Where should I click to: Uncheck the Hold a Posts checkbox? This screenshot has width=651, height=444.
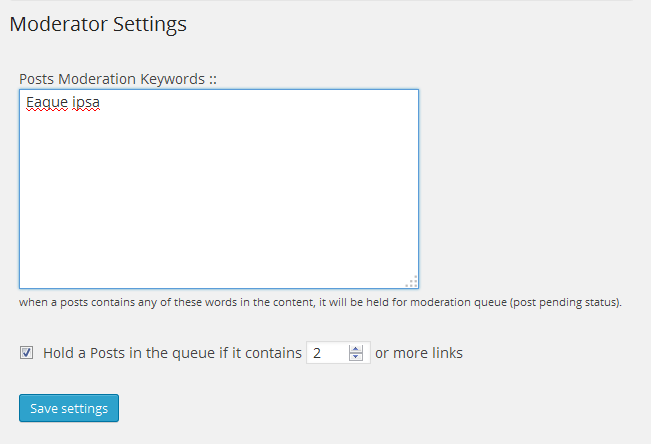coord(27,353)
